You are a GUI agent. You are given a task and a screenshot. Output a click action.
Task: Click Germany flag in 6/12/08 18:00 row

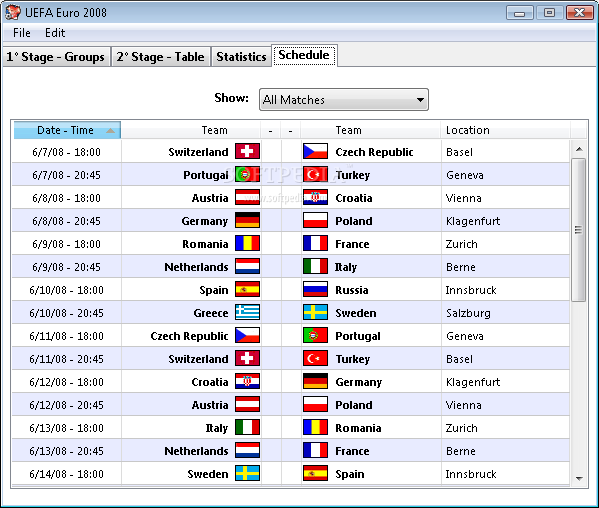click(315, 382)
